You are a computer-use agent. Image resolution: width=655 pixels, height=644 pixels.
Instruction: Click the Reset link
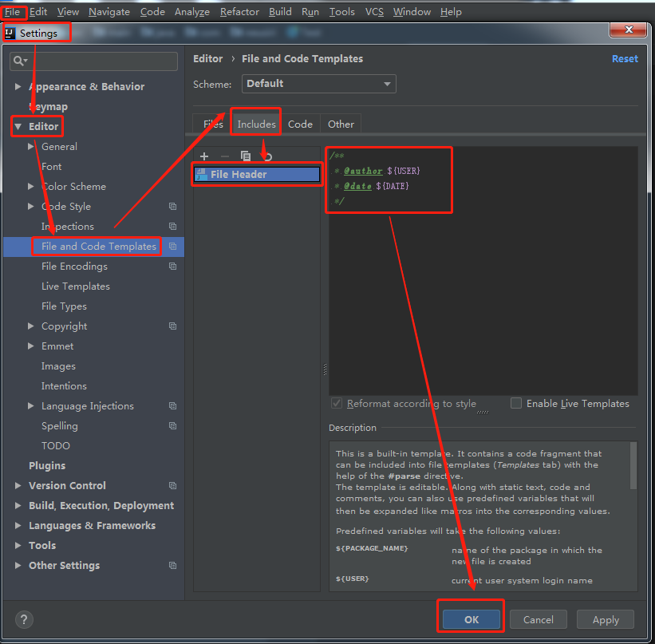pyautogui.click(x=625, y=59)
